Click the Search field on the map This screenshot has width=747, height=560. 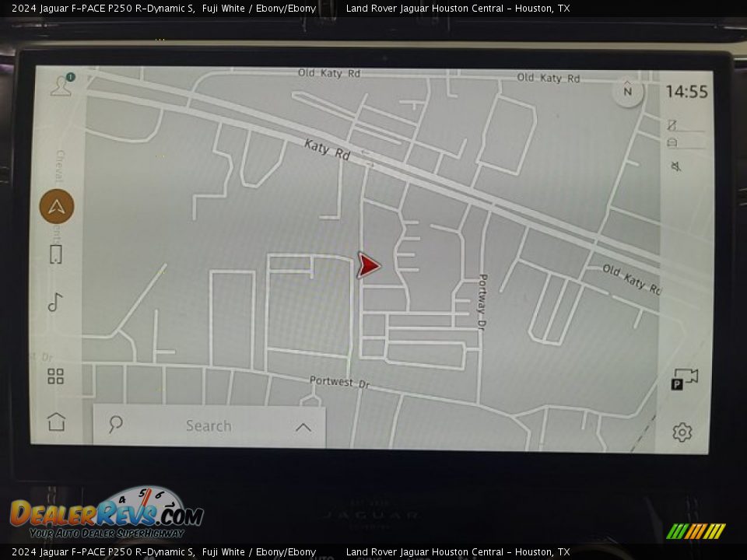pos(209,425)
